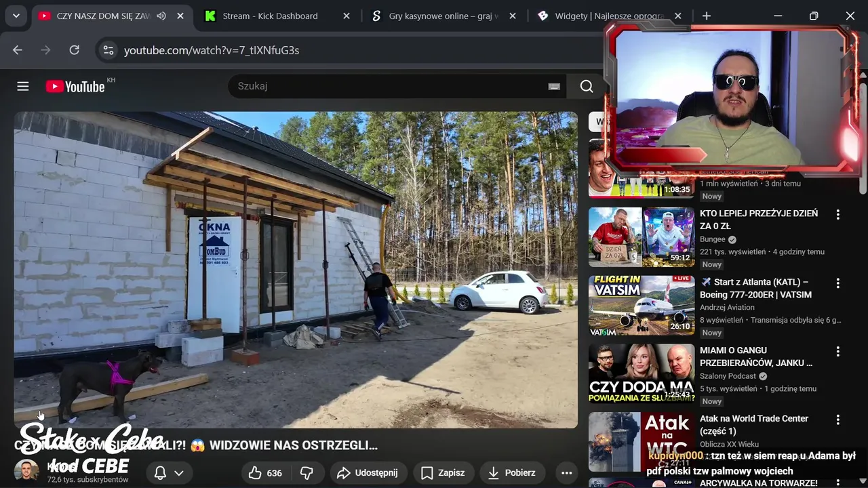The height and width of the screenshot is (488, 868).
Task: Open a new browser tab
Action: tap(707, 16)
